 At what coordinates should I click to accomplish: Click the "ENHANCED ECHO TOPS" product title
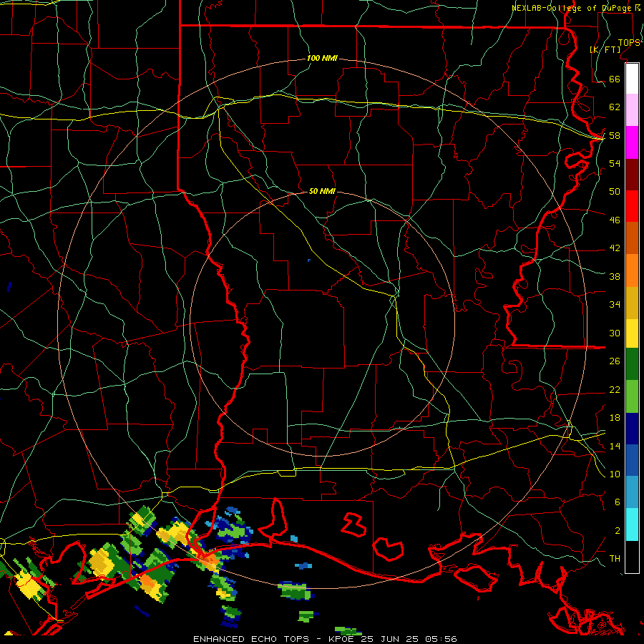click(251, 639)
